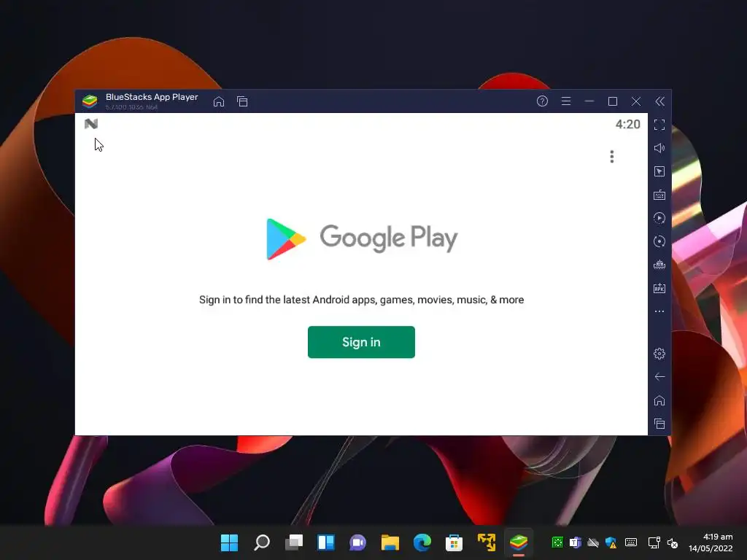Click the Google Play Sign in button

(x=361, y=342)
